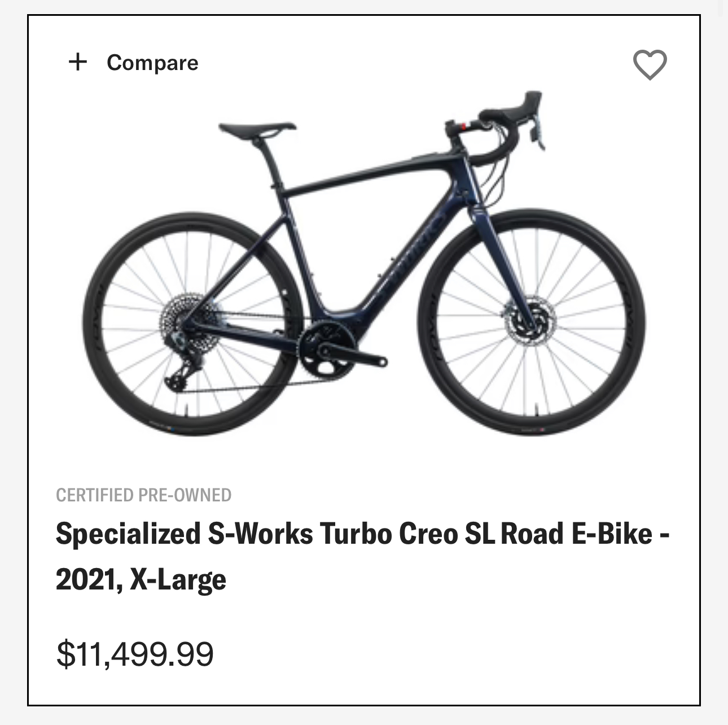Click the rear cassette in the photo
The height and width of the screenshot is (725, 728).
pos(186,319)
